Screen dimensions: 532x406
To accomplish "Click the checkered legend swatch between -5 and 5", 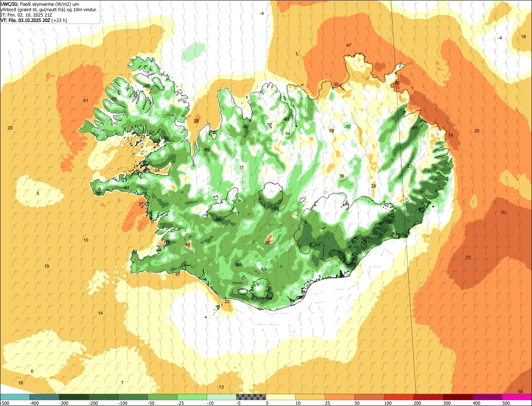I will coord(251,397).
